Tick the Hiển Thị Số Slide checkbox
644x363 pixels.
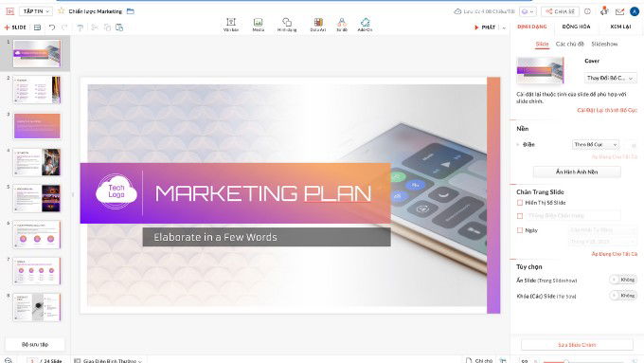[520, 203]
